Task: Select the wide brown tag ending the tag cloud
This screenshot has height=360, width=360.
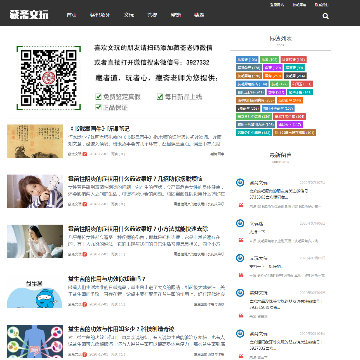Action: click(294, 133)
